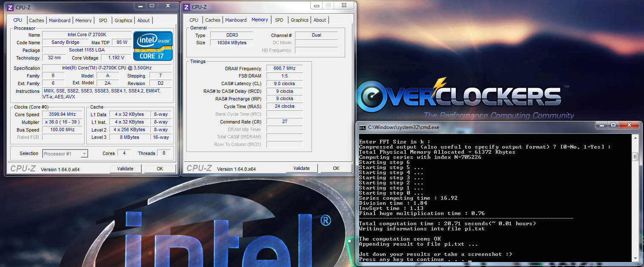Image resolution: width=644 pixels, height=267 pixels.
Task: Open Graphics tab in the Memory CPU-Z window
Action: tap(300, 20)
